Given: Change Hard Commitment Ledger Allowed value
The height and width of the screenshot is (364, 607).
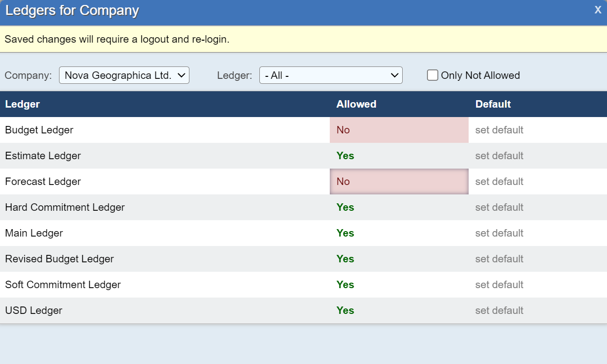Looking at the screenshot, I should pos(345,207).
